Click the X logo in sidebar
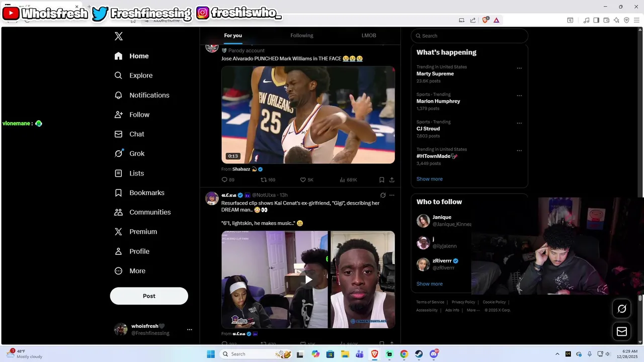 pos(118,36)
